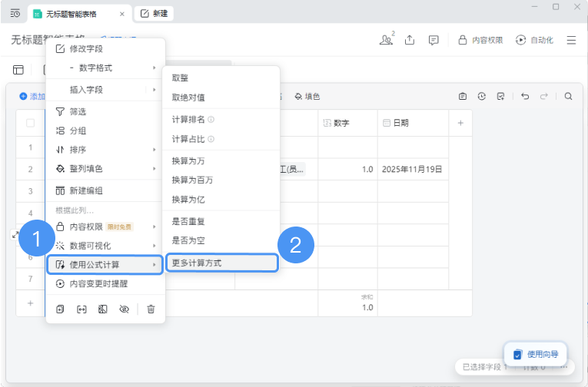
Task: Open search with the magnifier icon
Action: (x=569, y=97)
